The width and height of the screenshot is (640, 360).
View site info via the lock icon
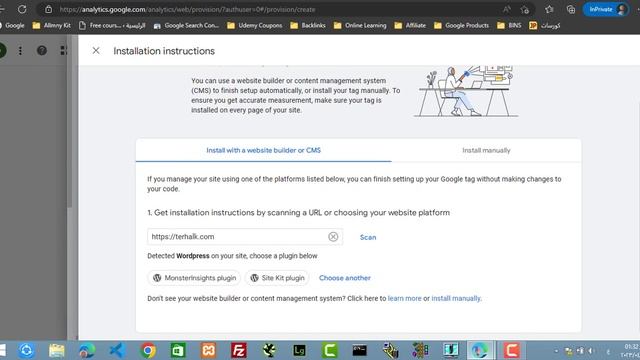coord(48,9)
